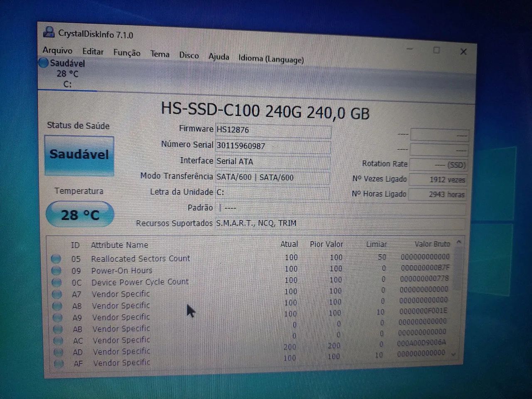Click the Letra da Unidade field C:
The height and width of the screenshot is (399, 532).
(272, 192)
